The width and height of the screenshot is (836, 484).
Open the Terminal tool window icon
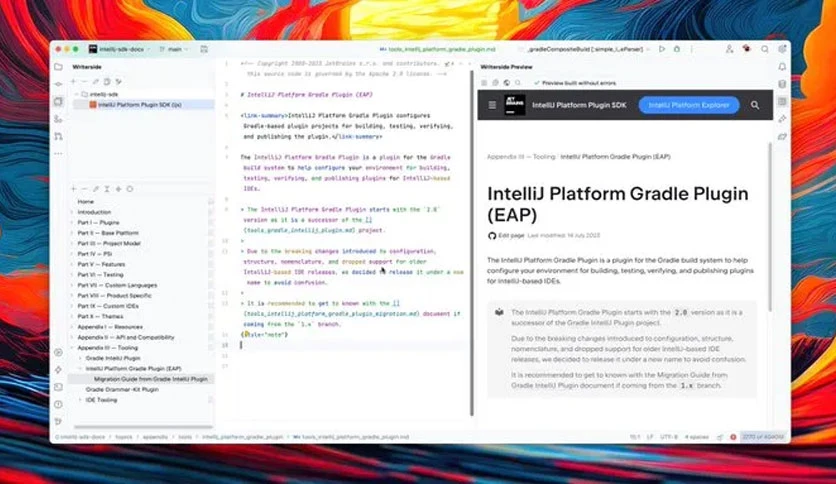[58, 387]
